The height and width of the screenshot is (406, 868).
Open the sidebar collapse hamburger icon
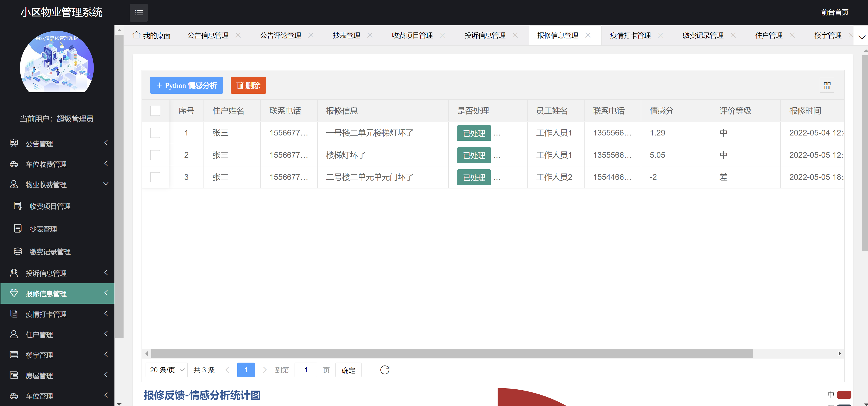[139, 13]
